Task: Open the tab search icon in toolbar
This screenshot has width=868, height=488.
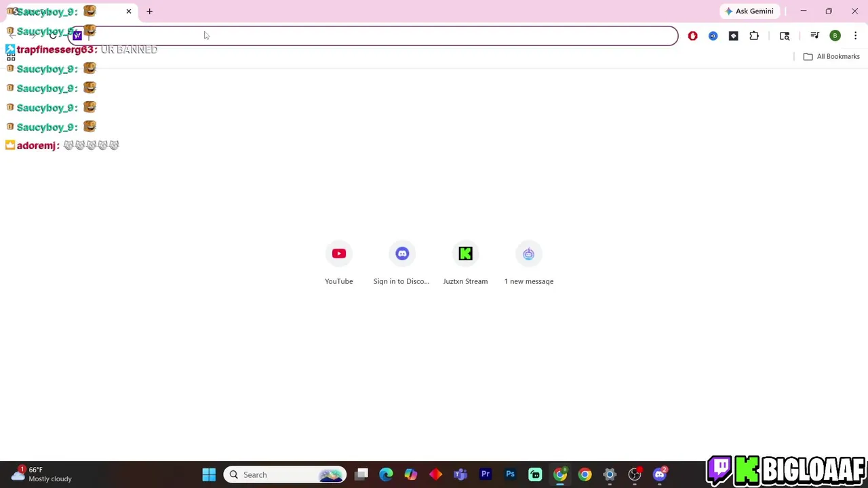Action: [785, 36]
